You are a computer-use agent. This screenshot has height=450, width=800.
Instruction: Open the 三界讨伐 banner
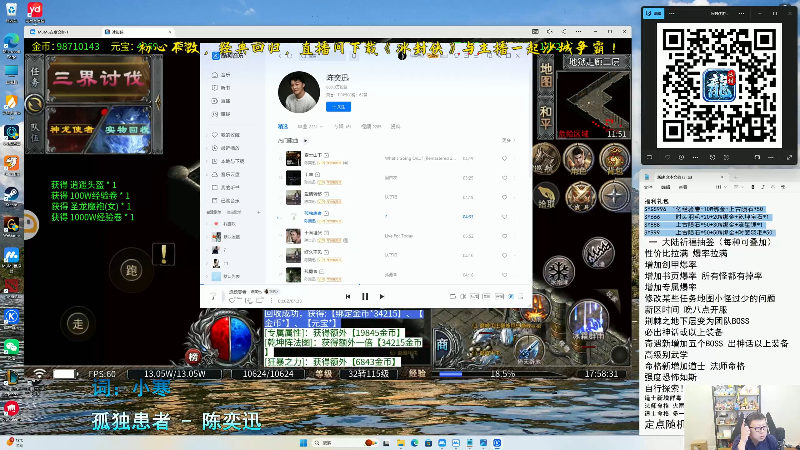click(98, 79)
